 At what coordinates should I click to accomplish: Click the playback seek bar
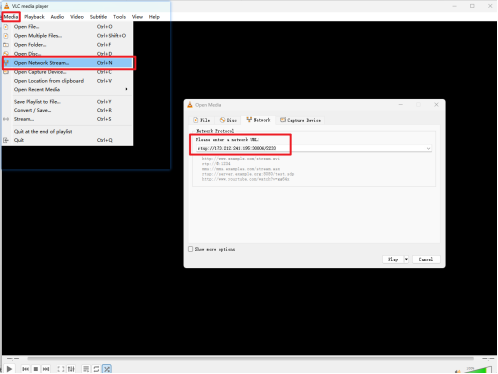point(250,359)
